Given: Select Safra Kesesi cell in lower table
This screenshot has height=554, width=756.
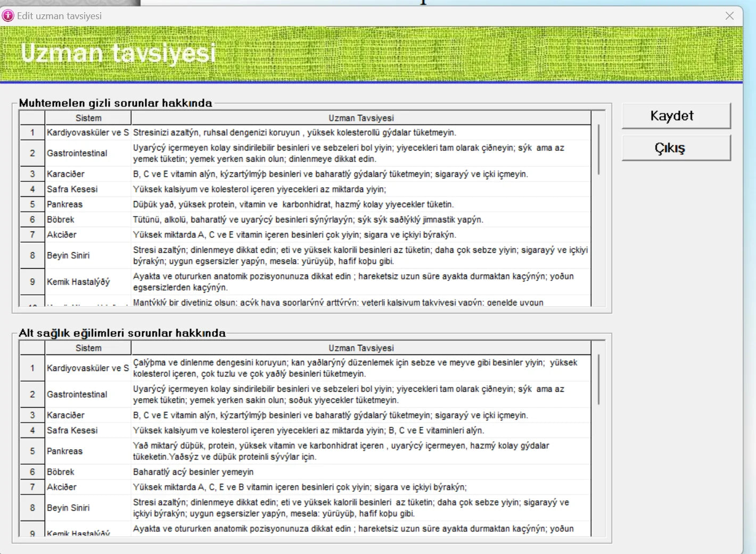Looking at the screenshot, I should (88, 430).
